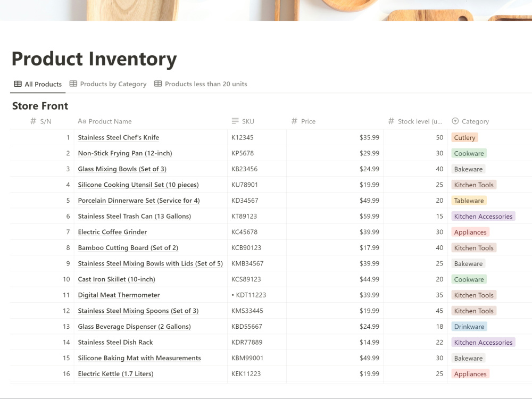532x399 pixels.
Task: Click the number icon in the Stock level header
Action: tap(392, 121)
